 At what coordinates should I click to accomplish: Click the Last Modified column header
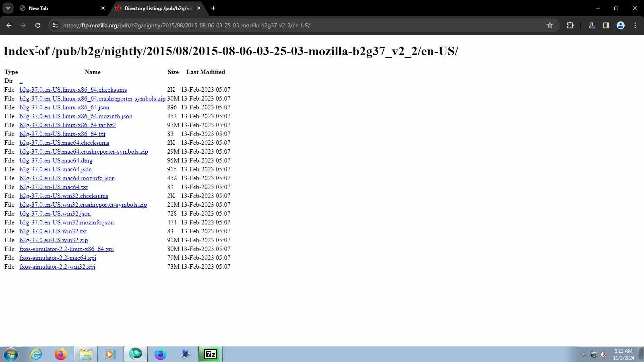coord(206,72)
